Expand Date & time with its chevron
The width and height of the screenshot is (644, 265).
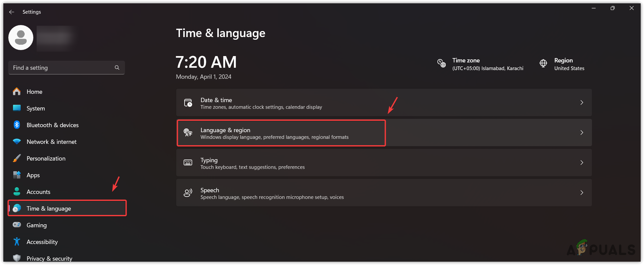(582, 102)
